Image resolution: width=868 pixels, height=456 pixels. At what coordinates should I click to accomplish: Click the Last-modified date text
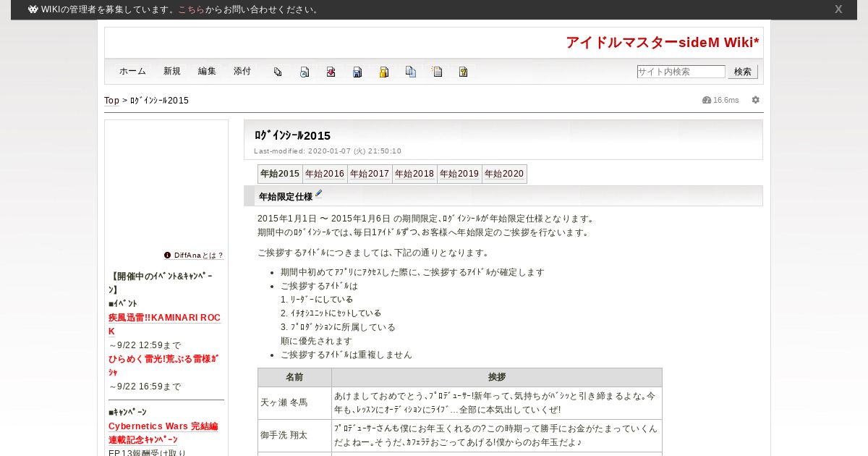pyautogui.click(x=328, y=151)
